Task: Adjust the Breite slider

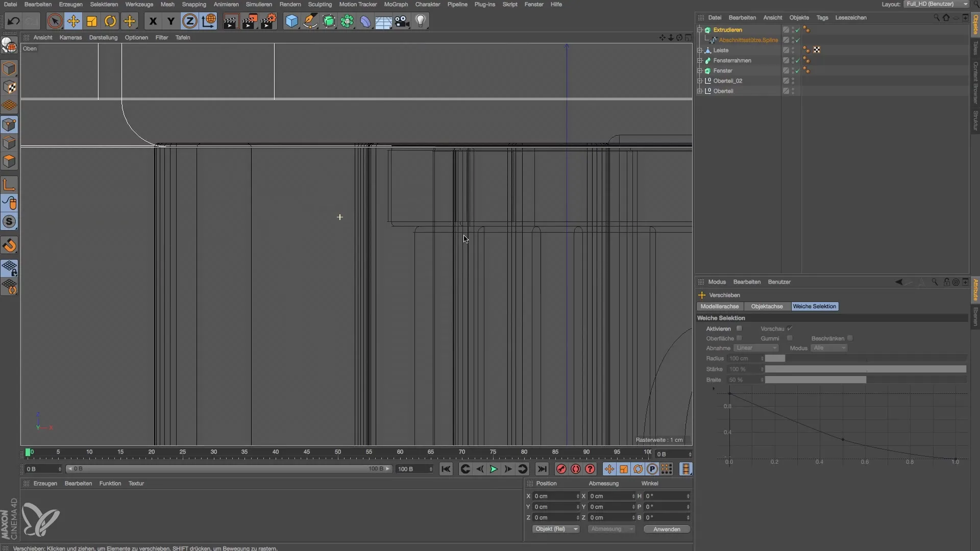Action: tap(866, 380)
